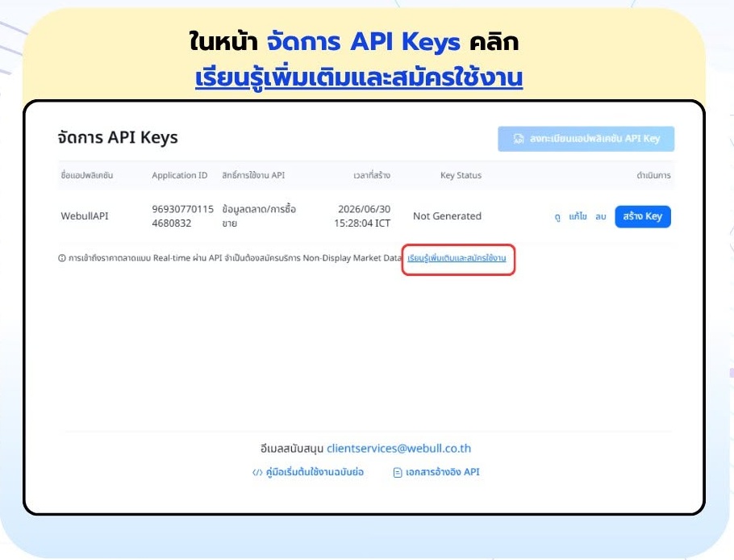The width and height of the screenshot is (734, 560).
Task: Open the เอกสารอ้างอิง API link
Action: [x=442, y=472]
